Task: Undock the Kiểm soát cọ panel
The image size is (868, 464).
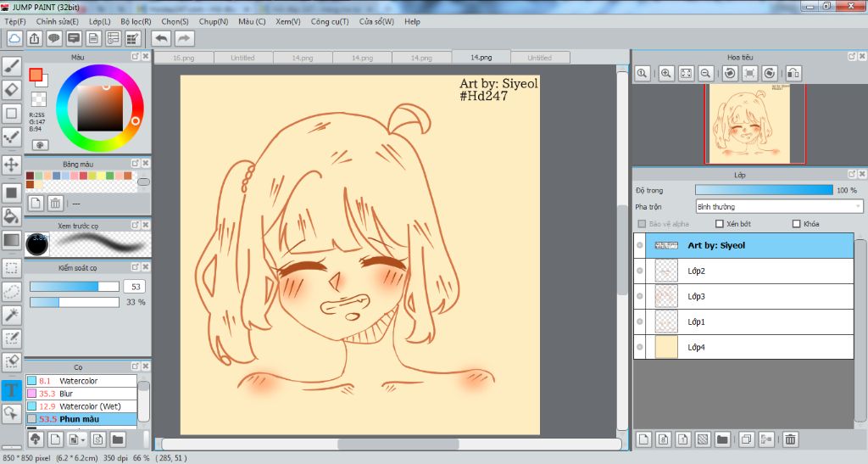Action: [x=135, y=267]
